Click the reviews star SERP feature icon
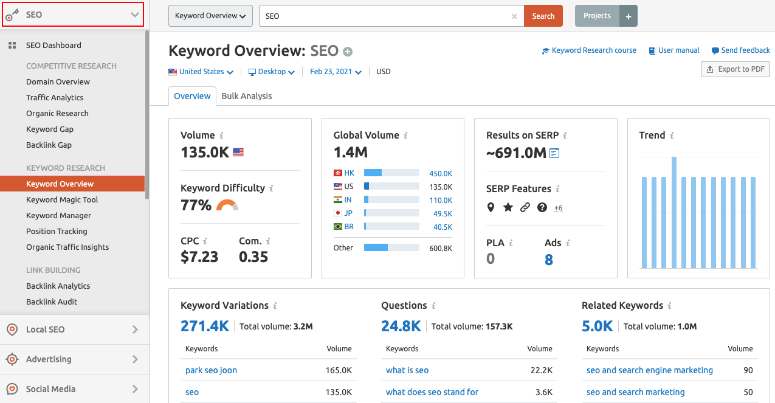The height and width of the screenshot is (403, 775). pyautogui.click(x=508, y=207)
